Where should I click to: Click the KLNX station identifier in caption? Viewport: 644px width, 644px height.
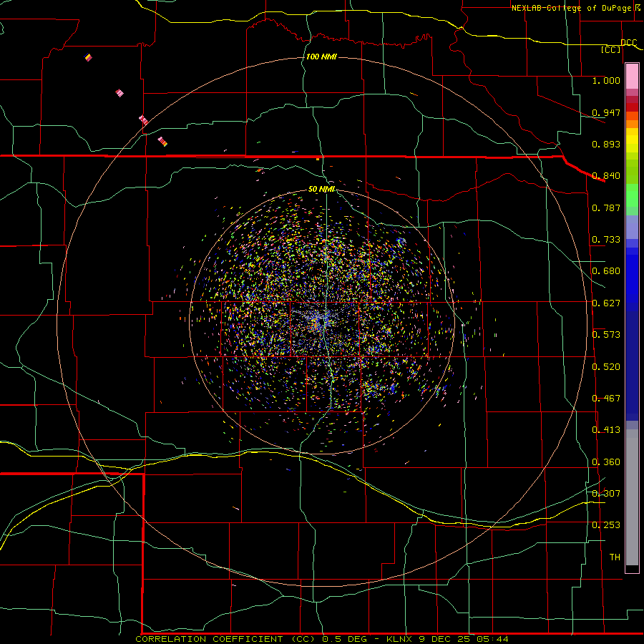pyautogui.click(x=401, y=639)
